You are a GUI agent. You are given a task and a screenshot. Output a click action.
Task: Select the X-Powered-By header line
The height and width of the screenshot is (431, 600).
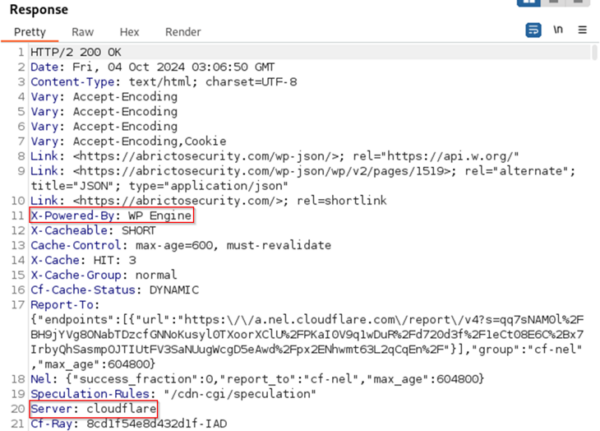pyautogui.click(x=111, y=216)
